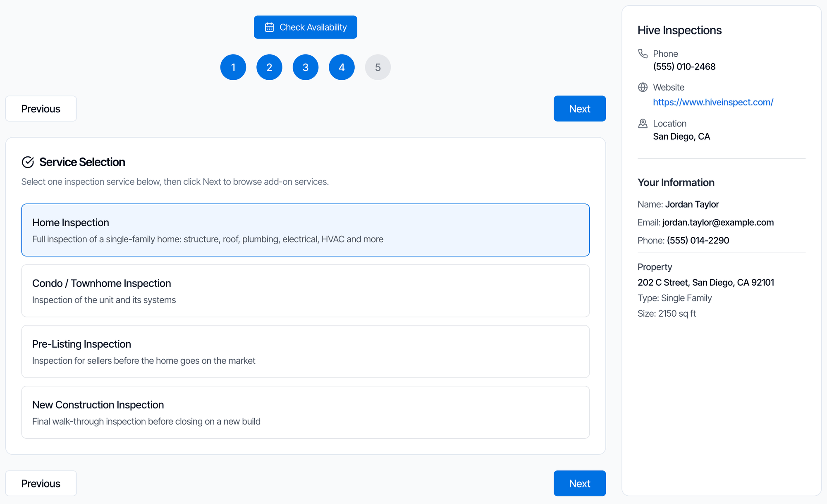Click the Type: Single Family text
Image resolution: width=827 pixels, height=504 pixels.
pos(674,298)
